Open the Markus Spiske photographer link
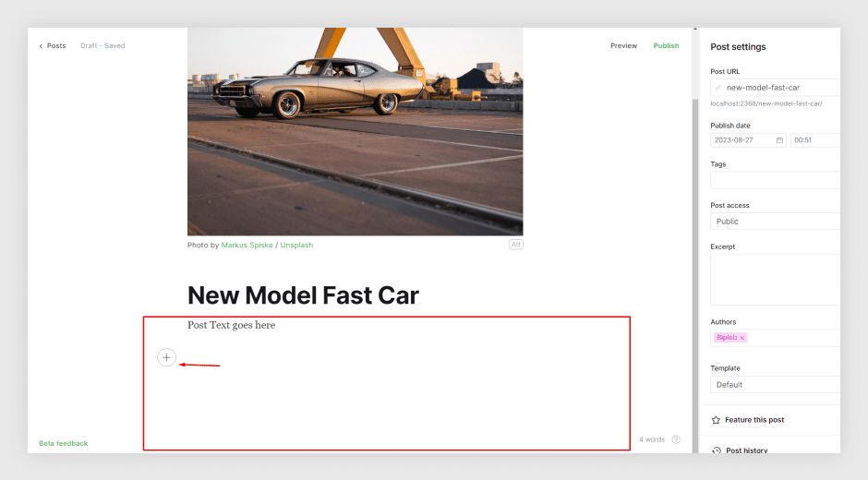The image size is (868, 480). [x=247, y=246]
